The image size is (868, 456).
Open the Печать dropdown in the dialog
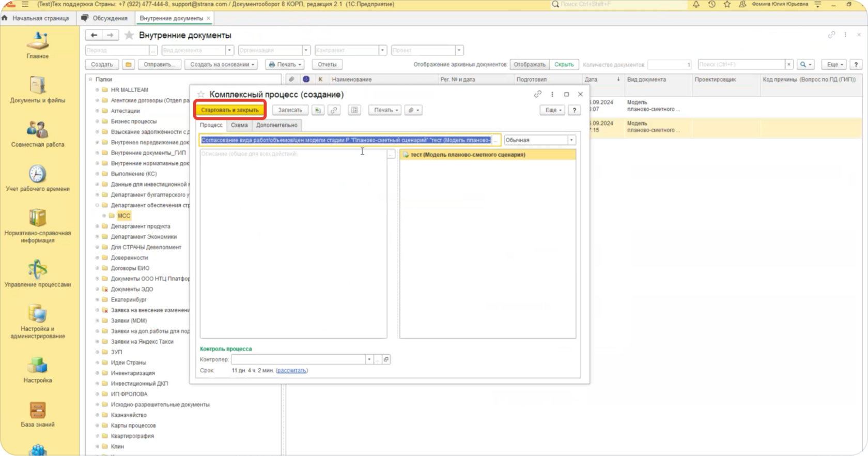[x=386, y=110]
